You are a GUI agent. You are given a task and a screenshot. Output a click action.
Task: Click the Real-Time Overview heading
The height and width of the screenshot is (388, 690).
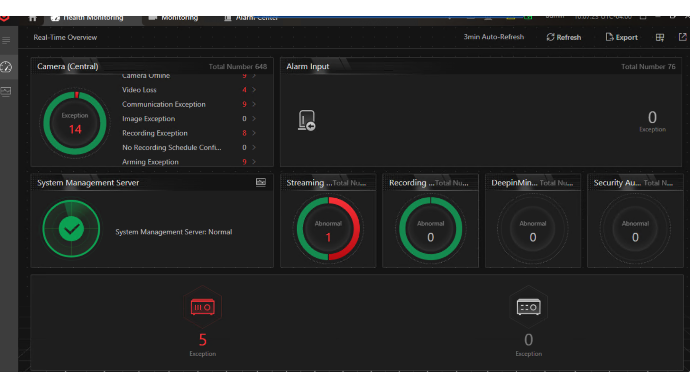click(x=65, y=37)
